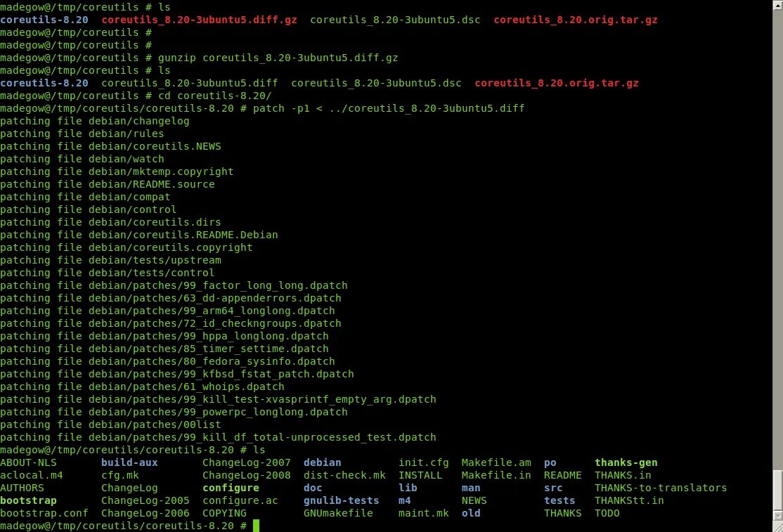Click the terminal scrollbar thumb
Image resolution: width=783 pixels, height=532 pixels.
pos(778,490)
